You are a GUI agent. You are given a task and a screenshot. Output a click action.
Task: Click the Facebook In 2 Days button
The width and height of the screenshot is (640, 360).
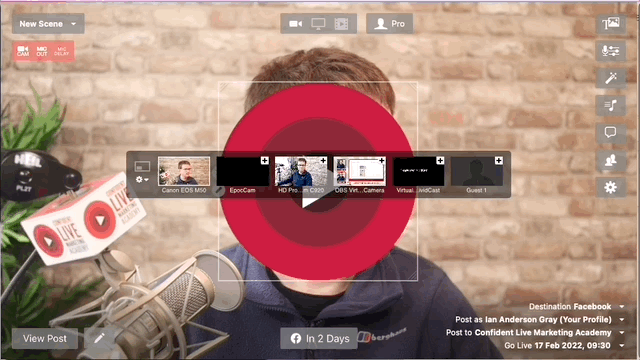coord(319,338)
